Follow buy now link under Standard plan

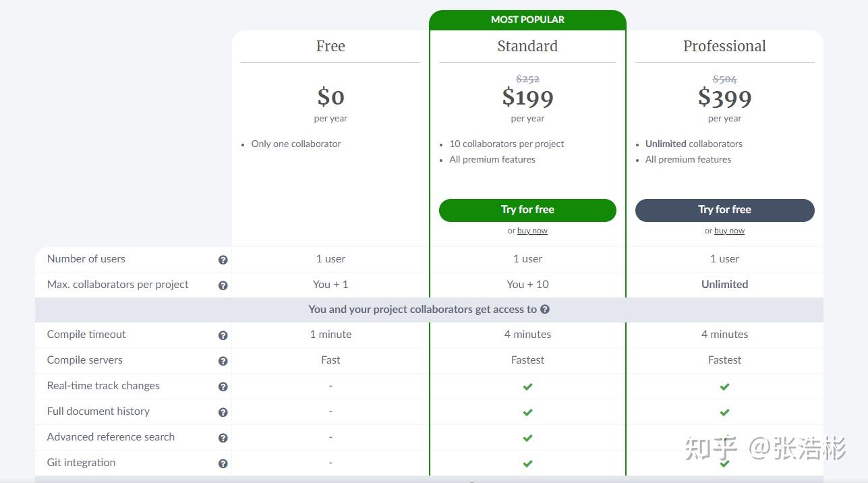(532, 231)
